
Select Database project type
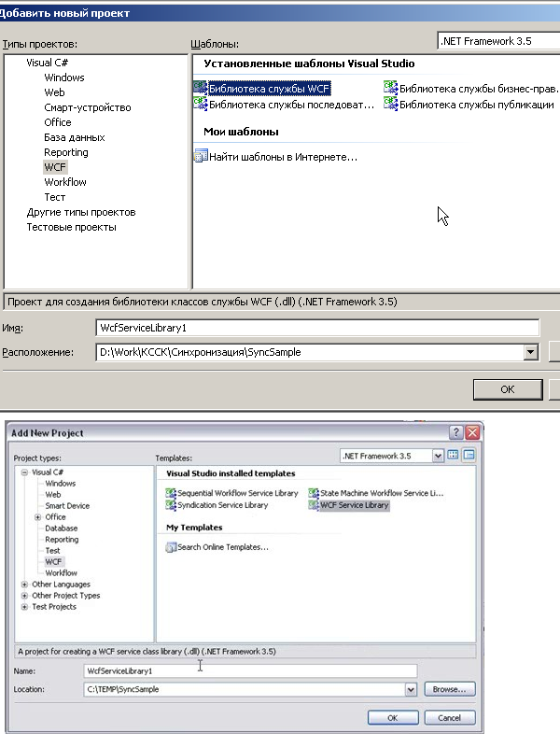[x=61, y=529]
